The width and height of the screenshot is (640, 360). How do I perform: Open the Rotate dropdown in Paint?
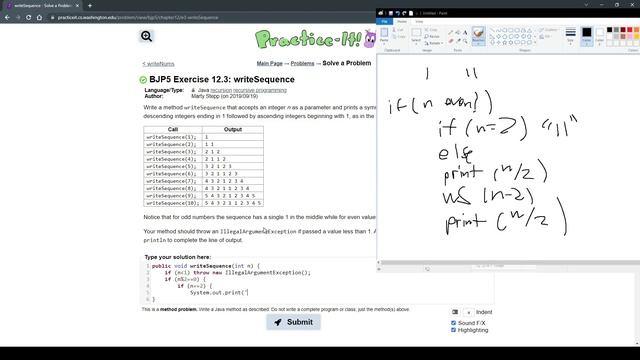[x=434, y=43]
